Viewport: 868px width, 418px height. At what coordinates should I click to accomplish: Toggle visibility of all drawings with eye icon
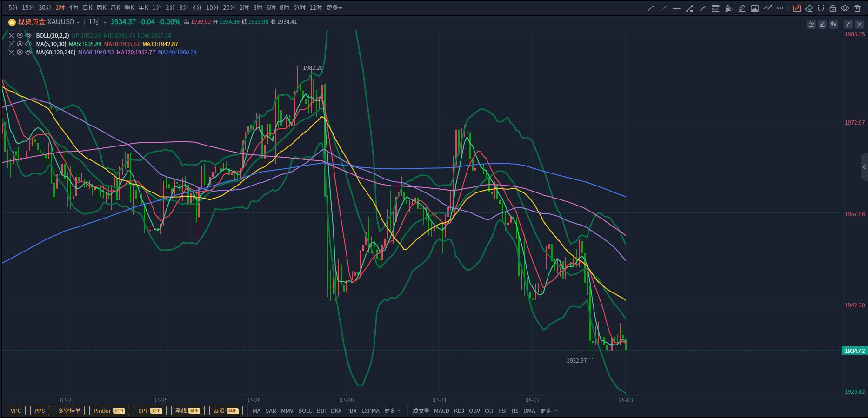click(x=845, y=8)
